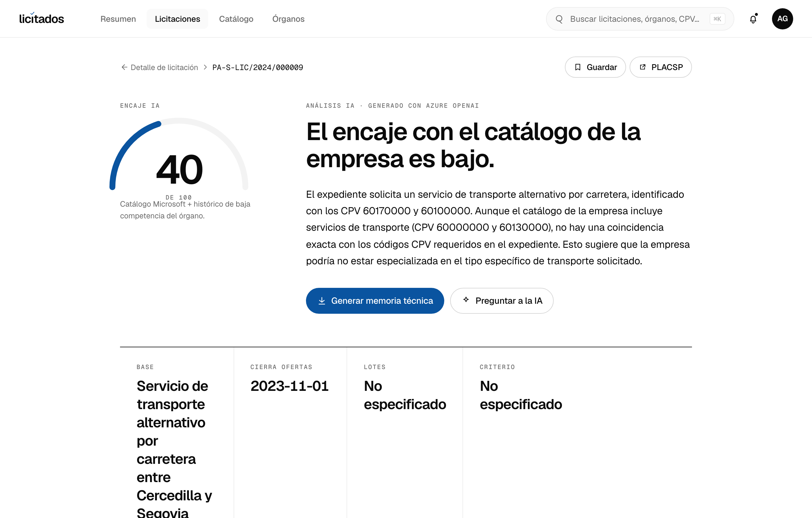Click the CIERRA OFERTAS label
This screenshot has height=518, width=812.
(x=281, y=367)
